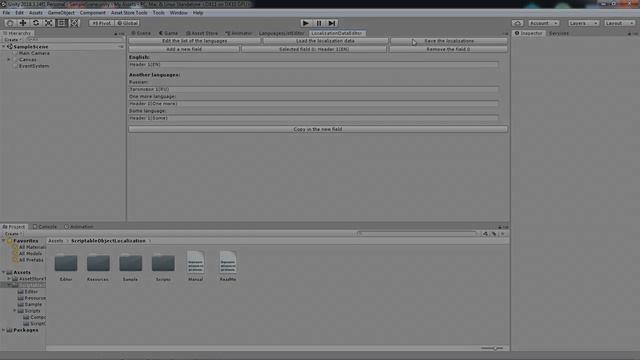Screen dimensions: 640x360
Task: Select the Move tool
Action: point(23,23)
